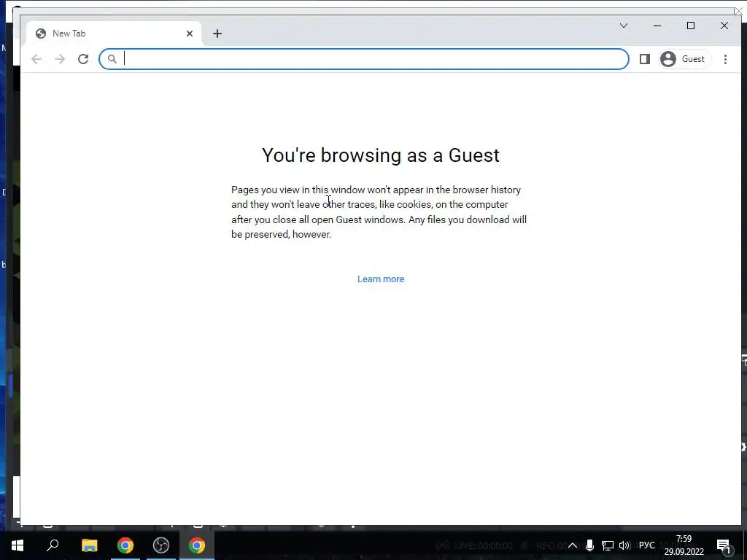Screen dimensions: 747x560
Task: Open the clock and date flyout
Action: 684,545
